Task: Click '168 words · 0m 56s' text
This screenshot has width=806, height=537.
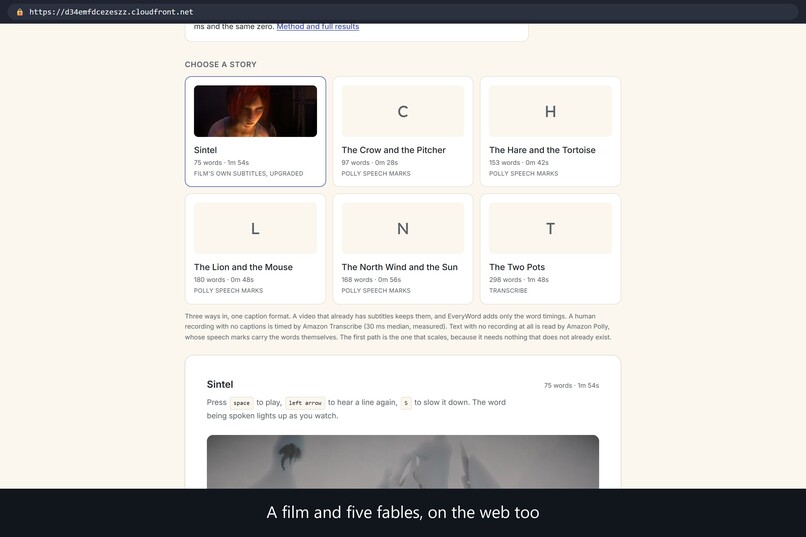Action: (371, 280)
